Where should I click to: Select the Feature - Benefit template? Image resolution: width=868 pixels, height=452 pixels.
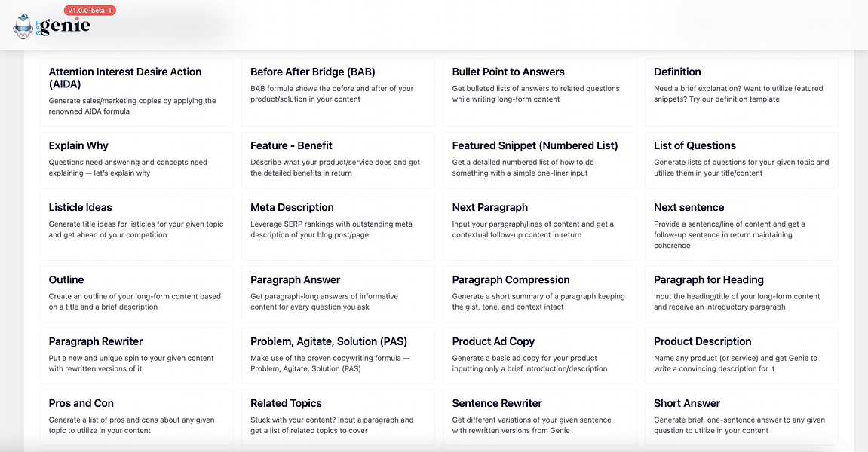click(338, 160)
